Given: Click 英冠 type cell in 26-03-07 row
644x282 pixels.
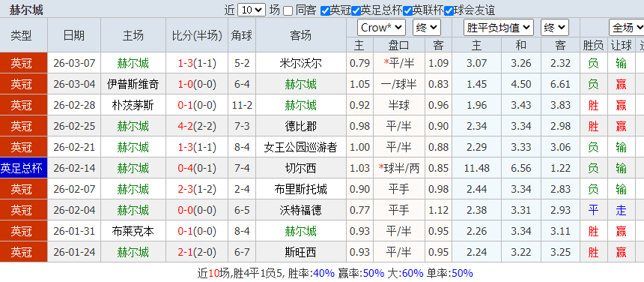Looking at the screenshot, I should click(x=23, y=63).
